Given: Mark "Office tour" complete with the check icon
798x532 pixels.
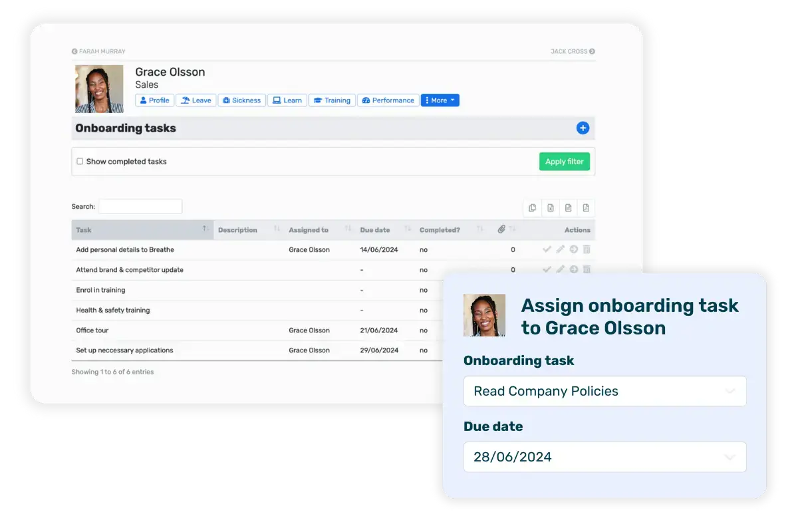Looking at the screenshot, I should click(547, 330).
